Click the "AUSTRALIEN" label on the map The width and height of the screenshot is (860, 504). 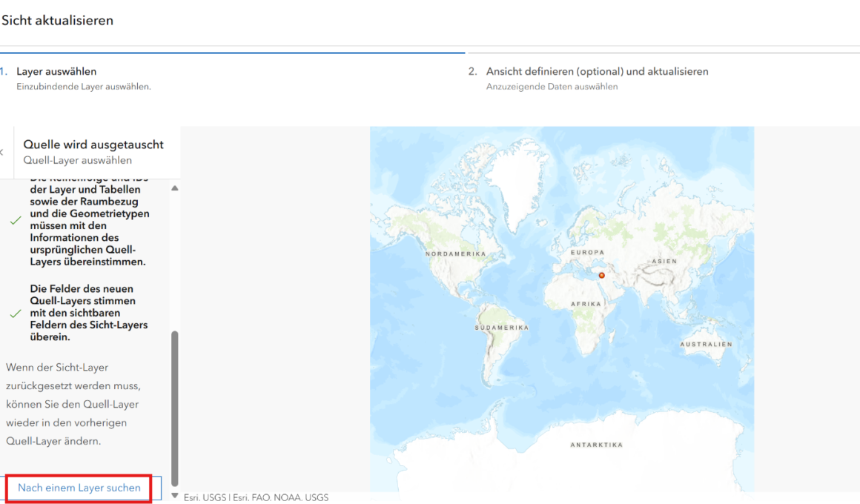(x=707, y=345)
